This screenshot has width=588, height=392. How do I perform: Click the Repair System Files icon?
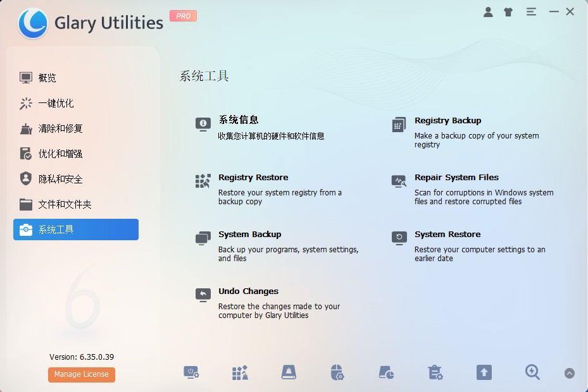point(399,181)
